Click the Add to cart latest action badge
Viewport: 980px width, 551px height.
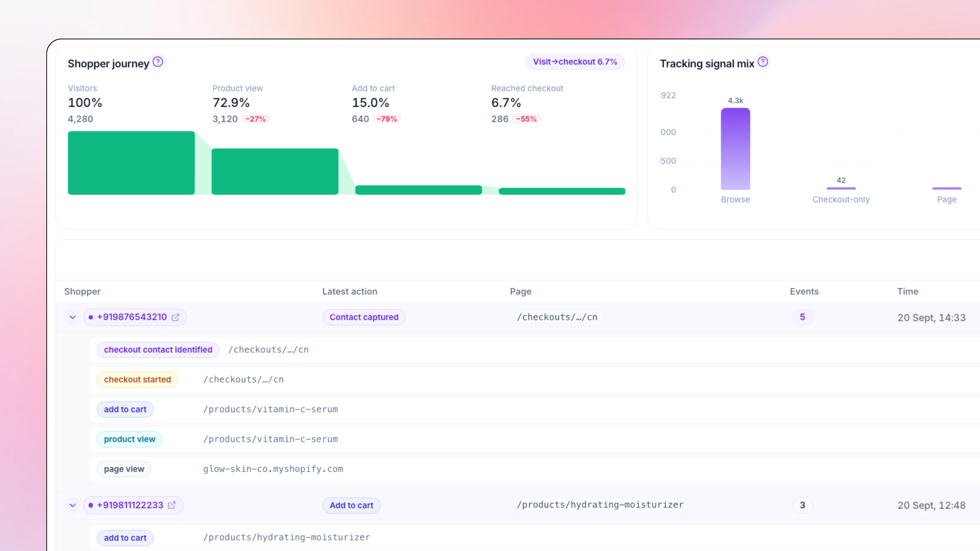coord(351,505)
